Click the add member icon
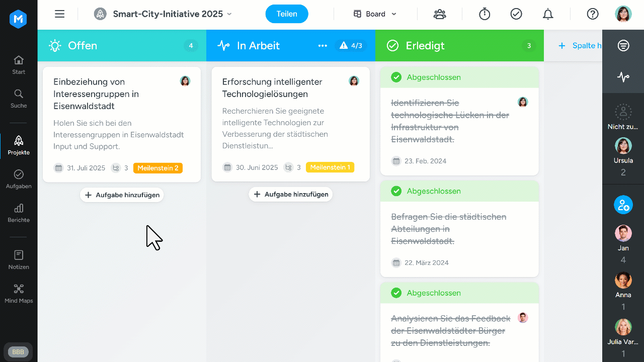Screen dimensions: 644x362 tap(623, 205)
